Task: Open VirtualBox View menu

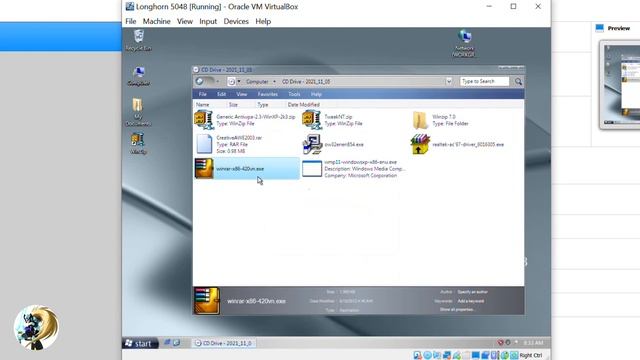Action: click(184, 21)
